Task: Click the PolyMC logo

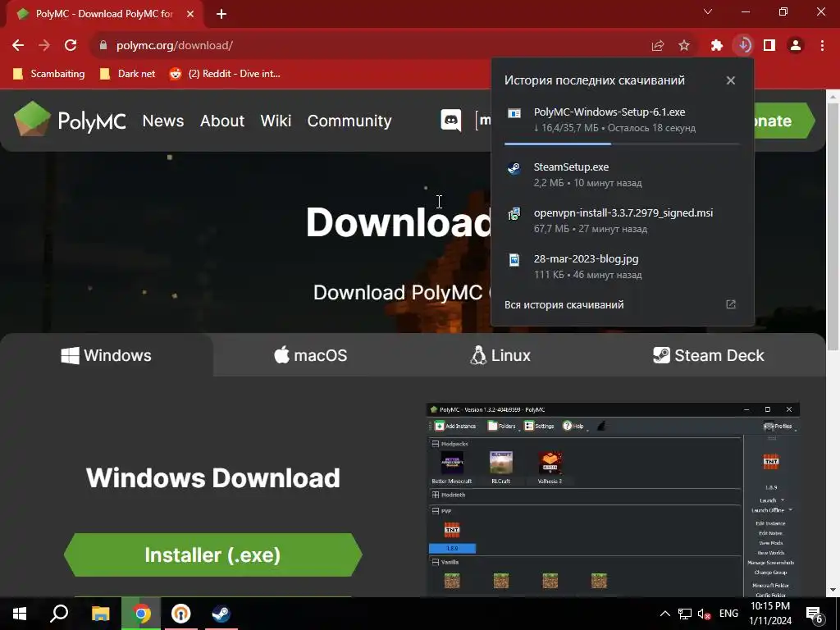Action: [70, 120]
